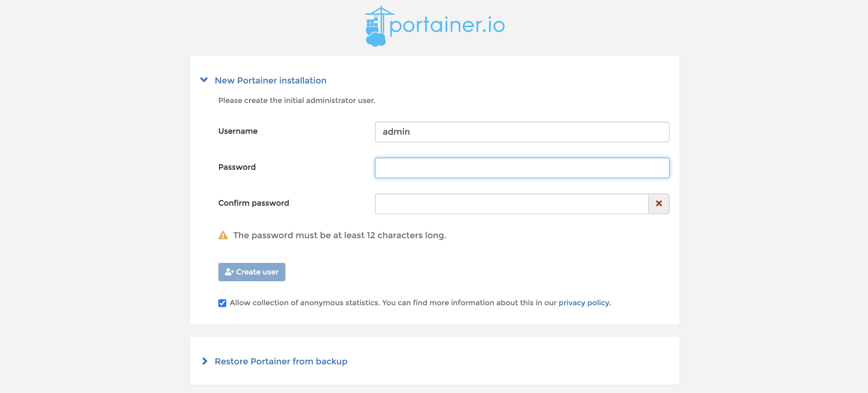The image size is (868, 393).
Task: Focus the Username field containing admin
Action: coord(522,132)
